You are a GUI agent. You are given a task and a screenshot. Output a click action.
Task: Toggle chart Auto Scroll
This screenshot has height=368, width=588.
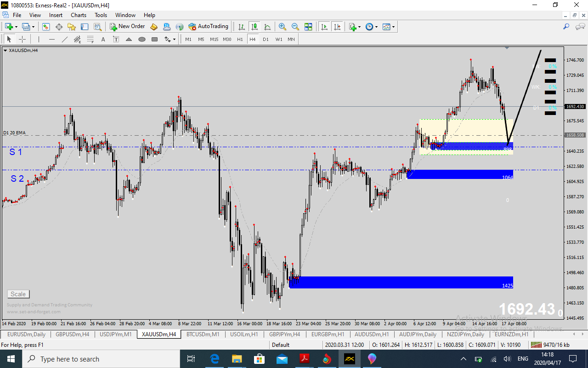[324, 27]
